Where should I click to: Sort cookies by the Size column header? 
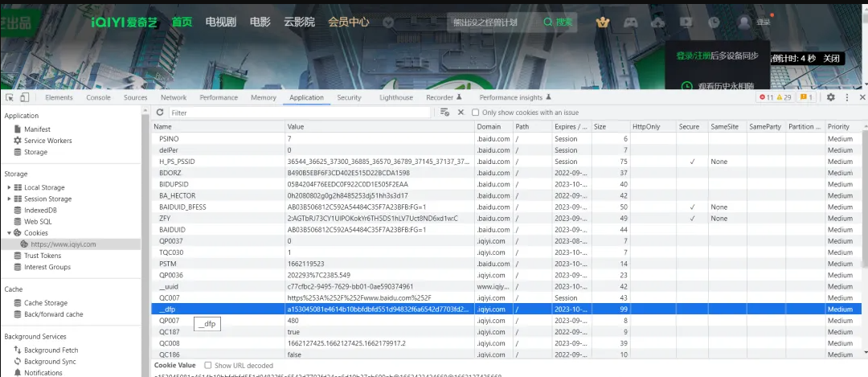(x=611, y=127)
